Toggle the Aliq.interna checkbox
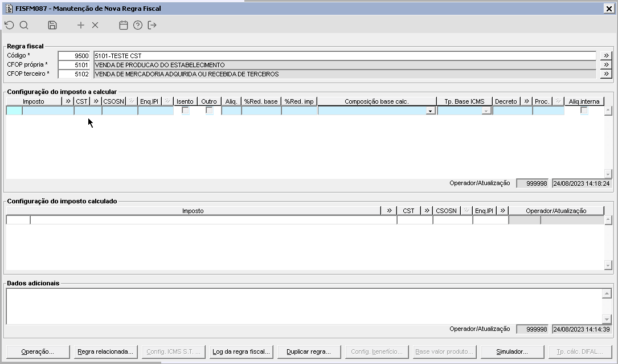The image size is (618, 364). [x=584, y=111]
